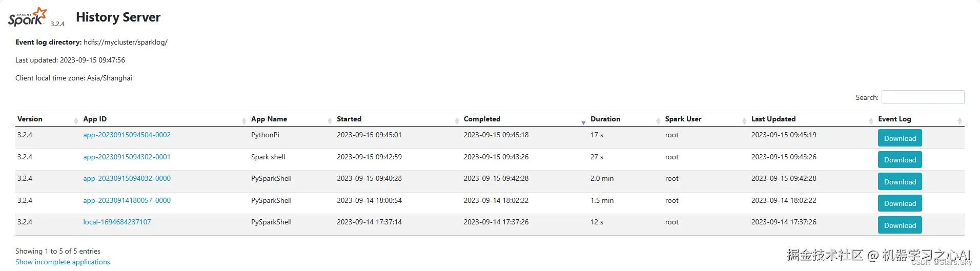The width and height of the screenshot is (980, 271).
Task: Sort table by Duration column
Action: coord(605,119)
